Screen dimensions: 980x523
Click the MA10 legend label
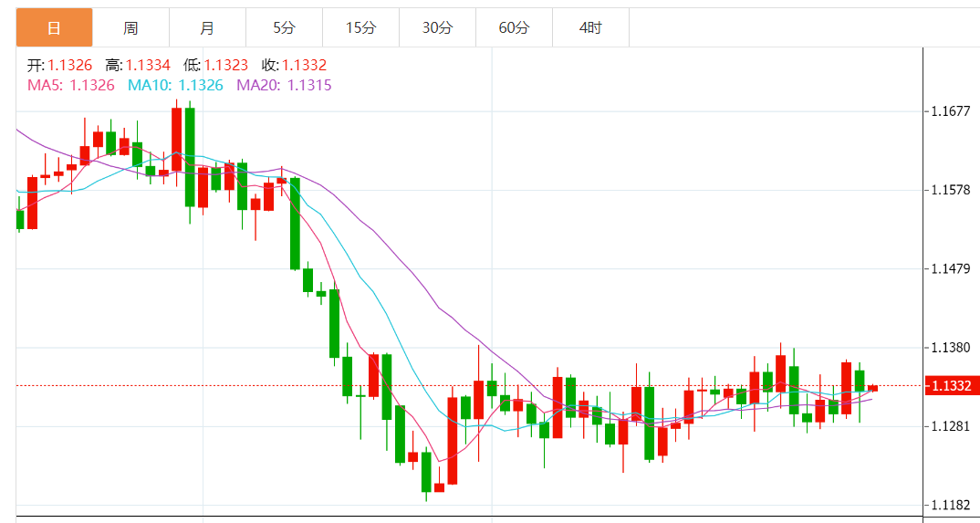point(175,85)
